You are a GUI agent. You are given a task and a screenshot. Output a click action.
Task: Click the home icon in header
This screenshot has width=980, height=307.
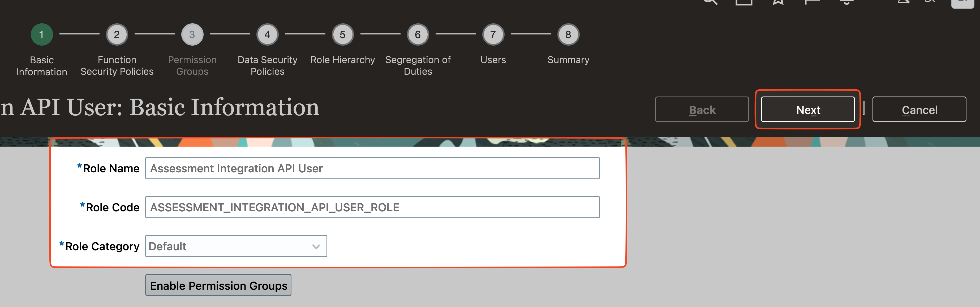pyautogui.click(x=744, y=2)
